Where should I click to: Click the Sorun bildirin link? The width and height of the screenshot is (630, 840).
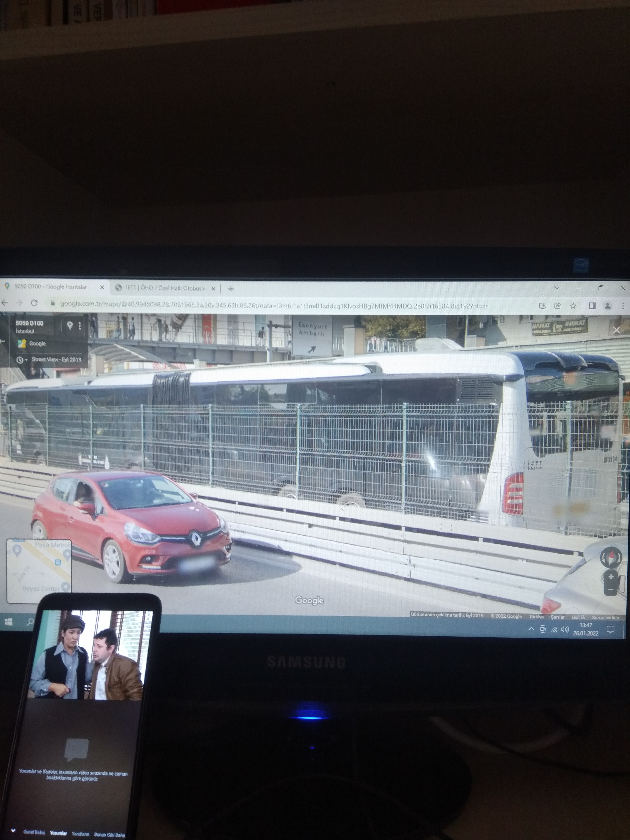[x=605, y=618]
